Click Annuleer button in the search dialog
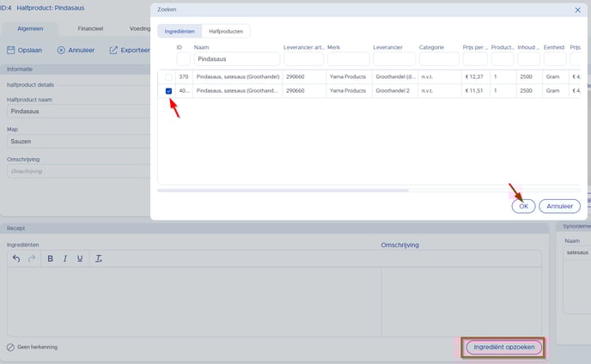Viewport: 591px width, 364px height. pos(559,206)
